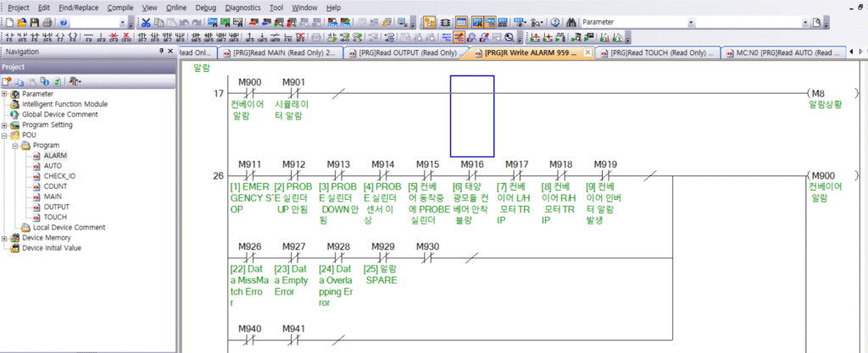Collapse the POU tree node
The height and width of the screenshot is (353, 868).
point(5,135)
